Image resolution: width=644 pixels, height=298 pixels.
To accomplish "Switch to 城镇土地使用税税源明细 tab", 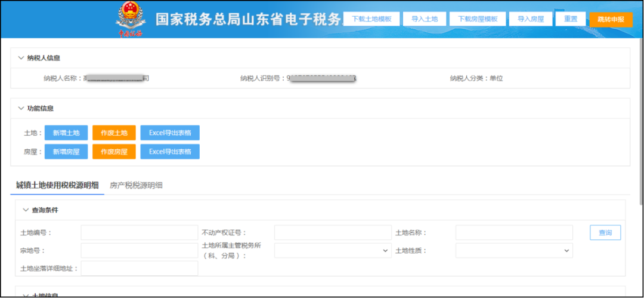I will tap(57, 185).
